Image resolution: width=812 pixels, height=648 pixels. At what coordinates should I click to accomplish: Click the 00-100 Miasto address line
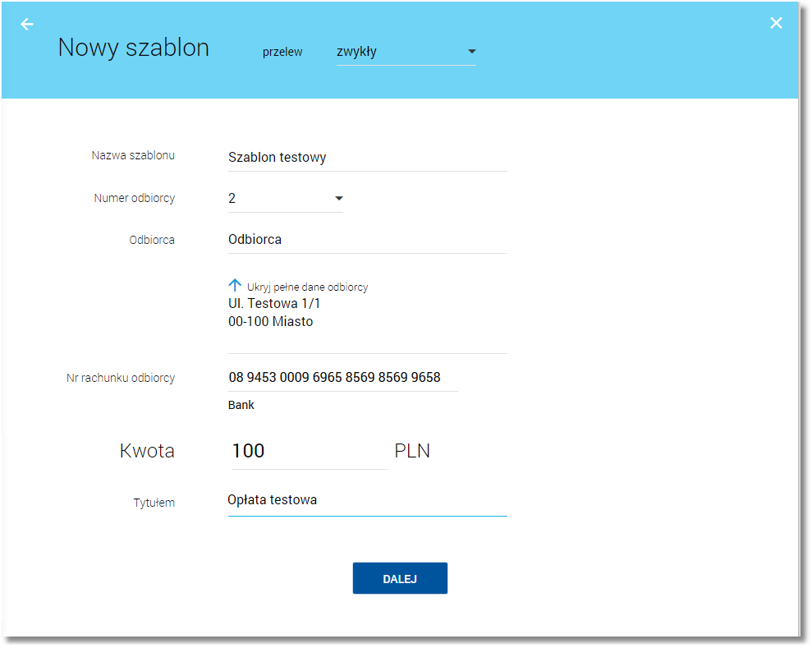pos(270,322)
